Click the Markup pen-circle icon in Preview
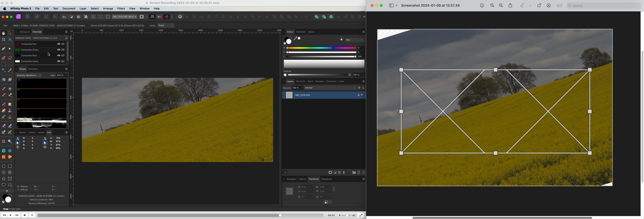The image size is (644, 219). point(549,5)
